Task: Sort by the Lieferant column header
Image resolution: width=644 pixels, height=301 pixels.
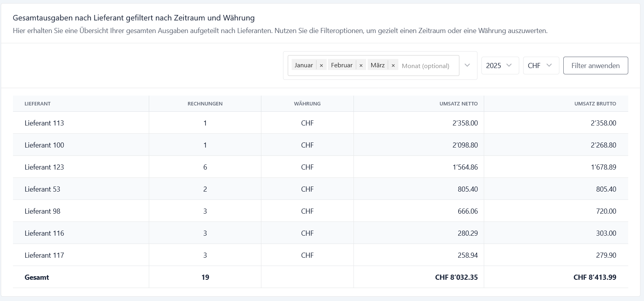Action: (x=37, y=104)
